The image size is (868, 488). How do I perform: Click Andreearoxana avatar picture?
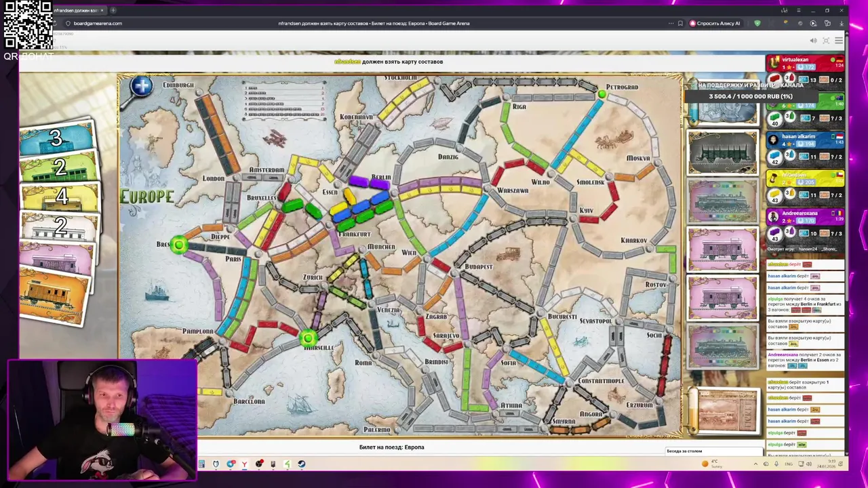tap(774, 216)
